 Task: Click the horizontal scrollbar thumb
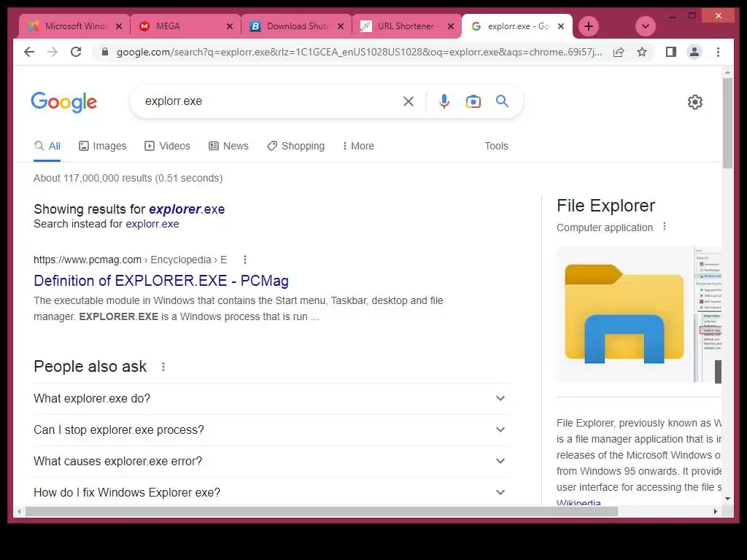[322, 511]
